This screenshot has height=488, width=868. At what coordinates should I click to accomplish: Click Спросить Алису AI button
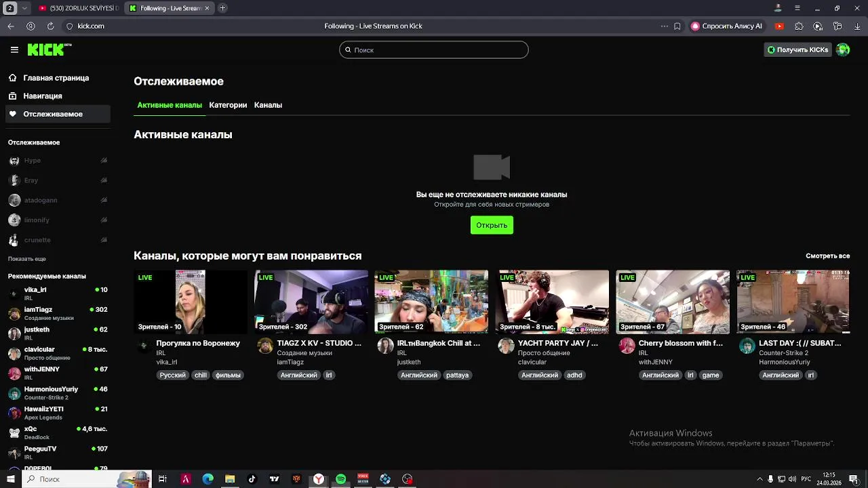tap(726, 26)
